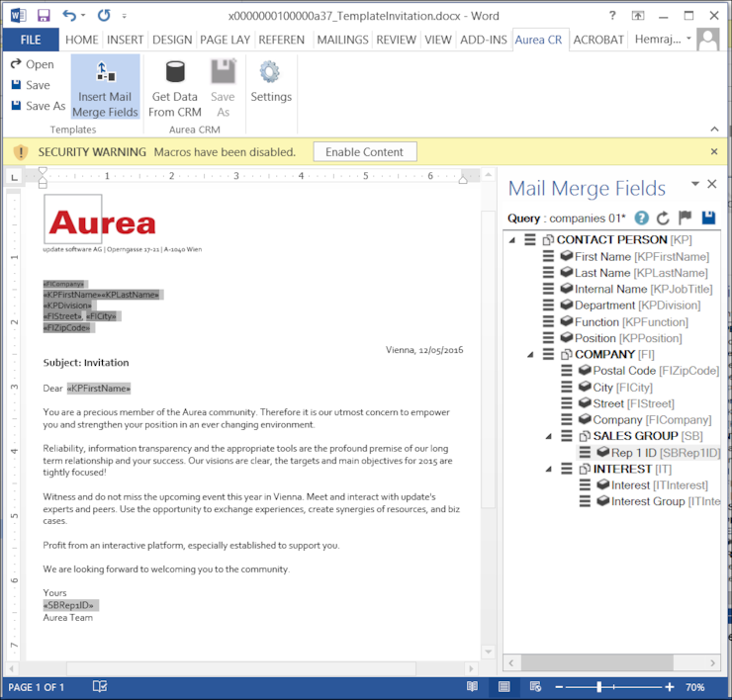Click the «SBRep1ID» merge field in document
Image resolution: width=732 pixels, height=700 pixels.
click(68, 605)
